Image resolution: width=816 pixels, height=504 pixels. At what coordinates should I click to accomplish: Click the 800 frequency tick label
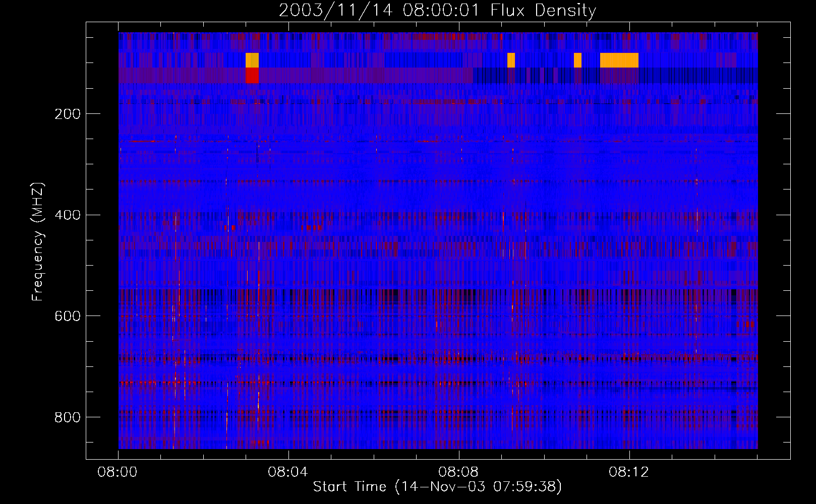click(x=68, y=417)
